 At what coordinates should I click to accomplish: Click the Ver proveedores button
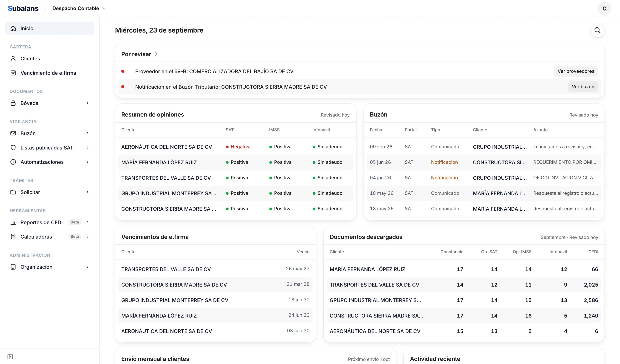pyautogui.click(x=576, y=71)
